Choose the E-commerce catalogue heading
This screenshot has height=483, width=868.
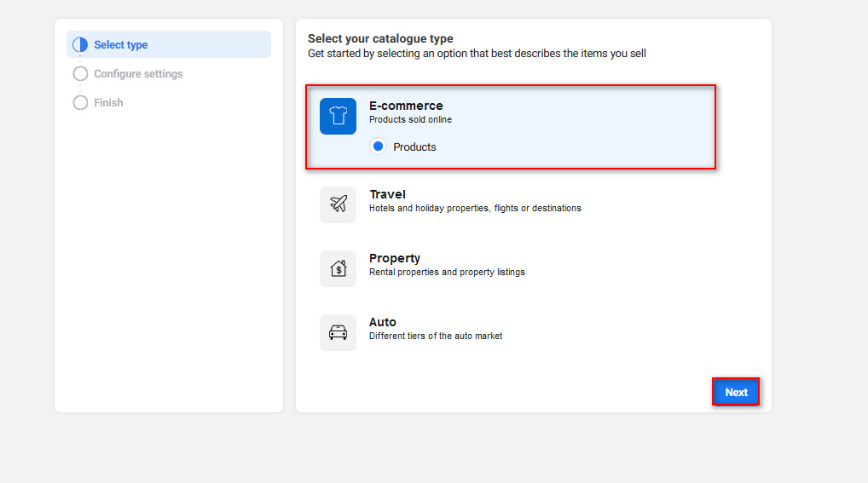[x=406, y=106]
